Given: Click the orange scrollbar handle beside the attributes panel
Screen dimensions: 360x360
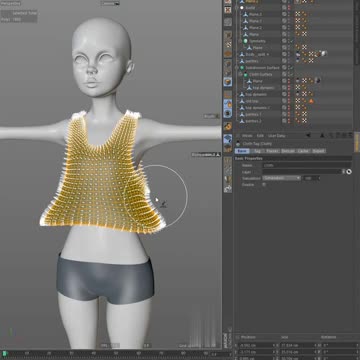Looking at the screenshot, I should click(x=357, y=142).
